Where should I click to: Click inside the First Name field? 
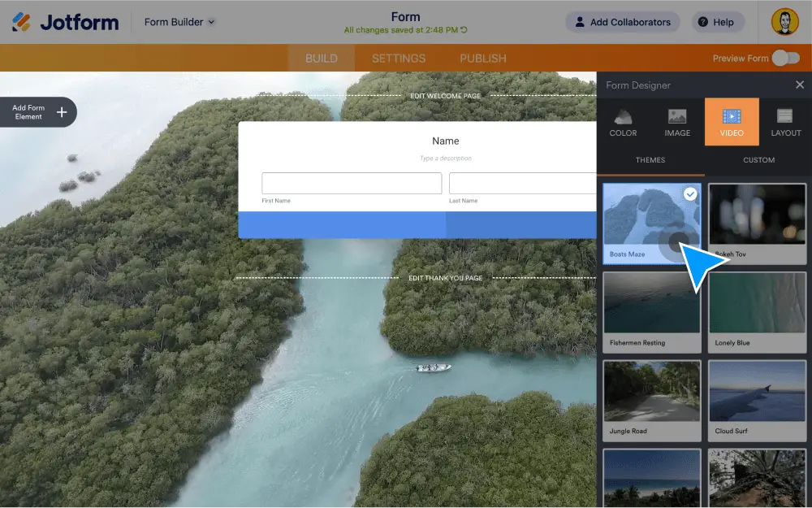coord(351,184)
